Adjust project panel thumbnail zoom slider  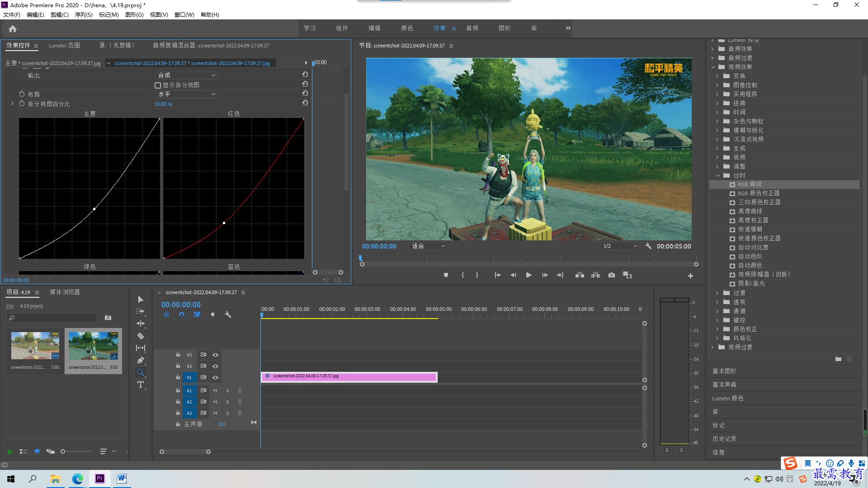(63, 451)
